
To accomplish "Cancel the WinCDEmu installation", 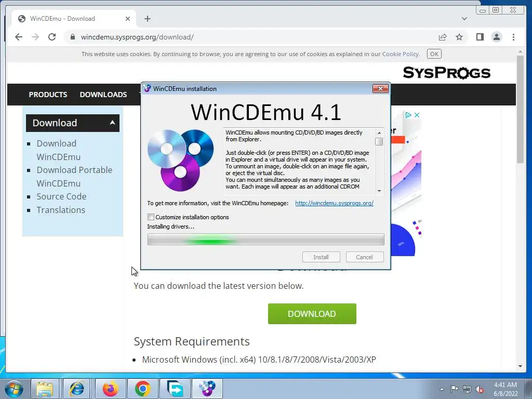I will (364, 257).
